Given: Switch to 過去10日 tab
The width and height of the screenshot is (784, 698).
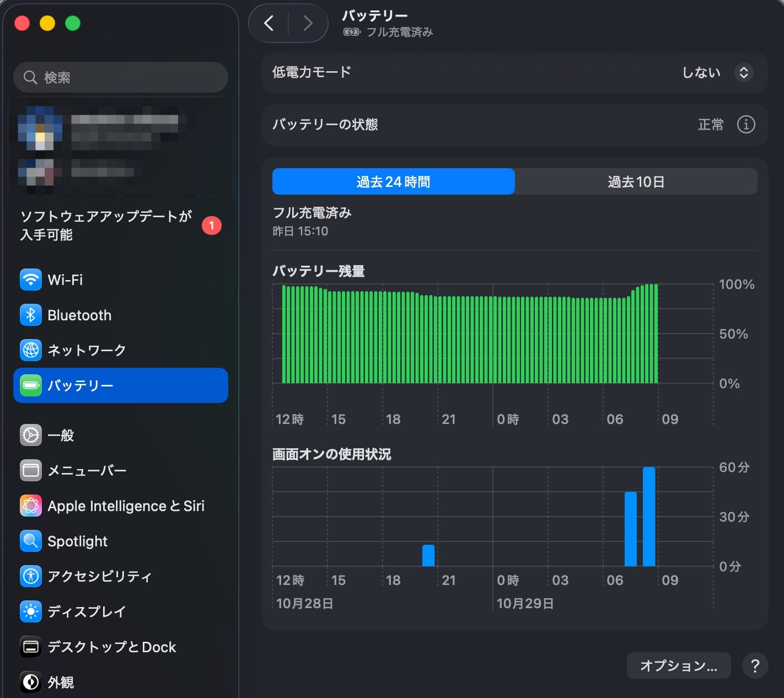Looking at the screenshot, I should tap(636, 182).
